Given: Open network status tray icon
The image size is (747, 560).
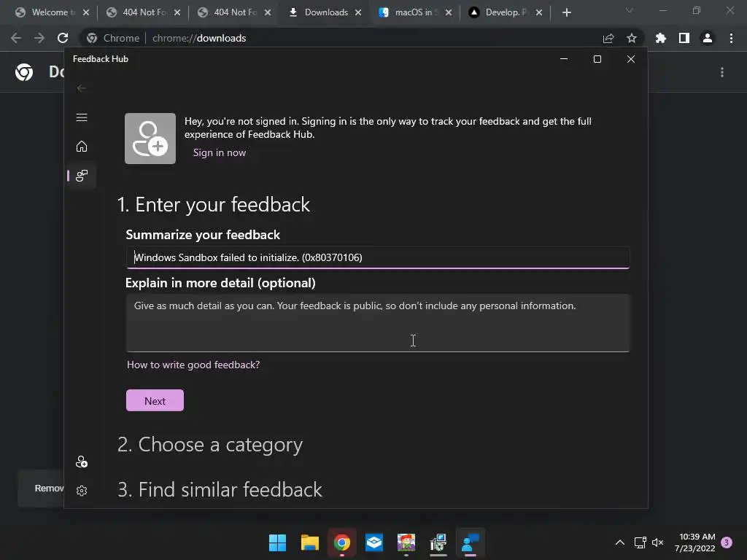Looking at the screenshot, I should pos(640,542).
